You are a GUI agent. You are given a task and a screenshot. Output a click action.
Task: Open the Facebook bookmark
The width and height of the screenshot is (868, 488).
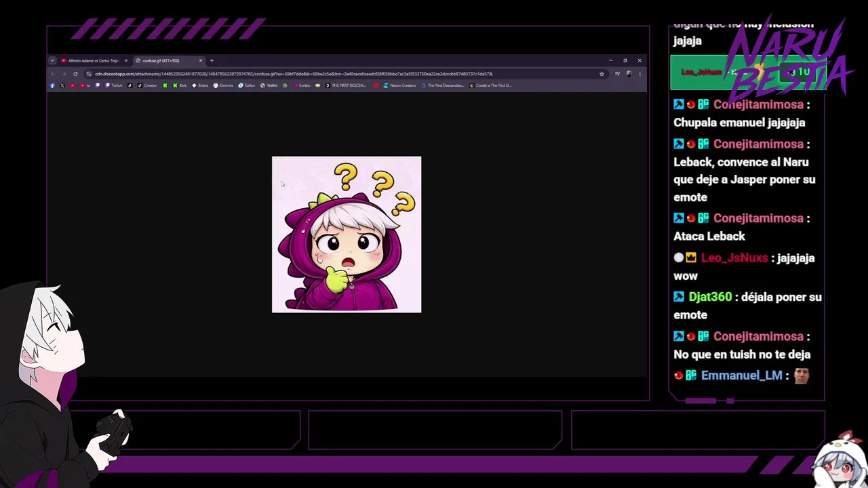(52, 85)
